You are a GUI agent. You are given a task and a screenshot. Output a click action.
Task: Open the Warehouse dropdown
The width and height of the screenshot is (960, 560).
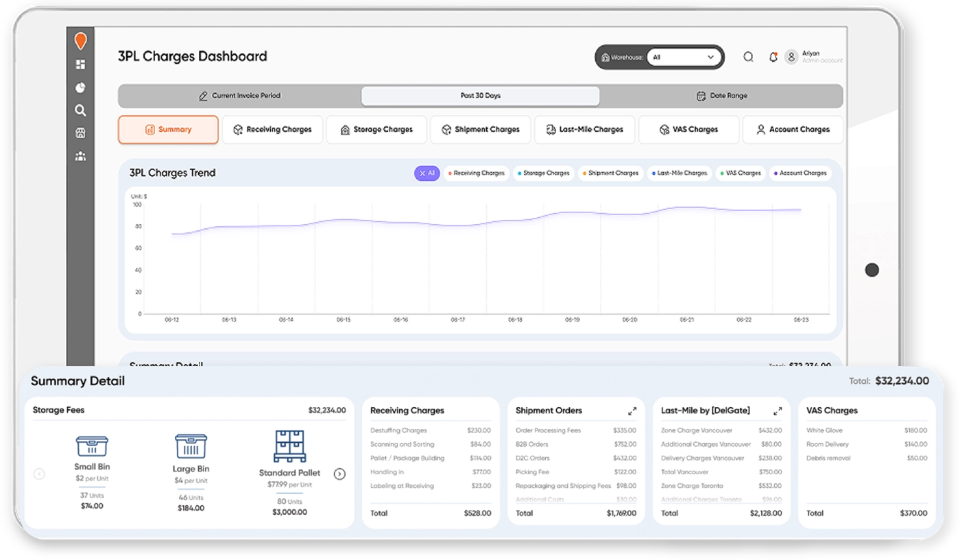pyautogui.click(x=684, y=58)
